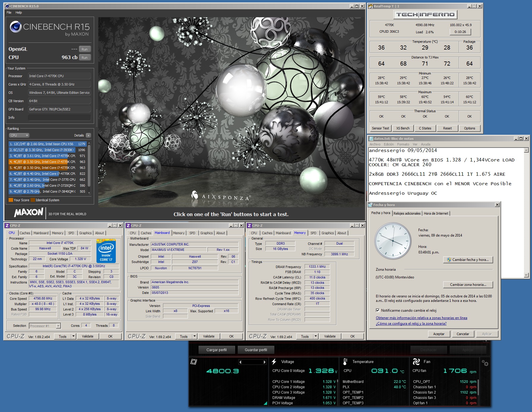Click the CPU frequency chip icon in AI Suite

[x=194, y=362]
